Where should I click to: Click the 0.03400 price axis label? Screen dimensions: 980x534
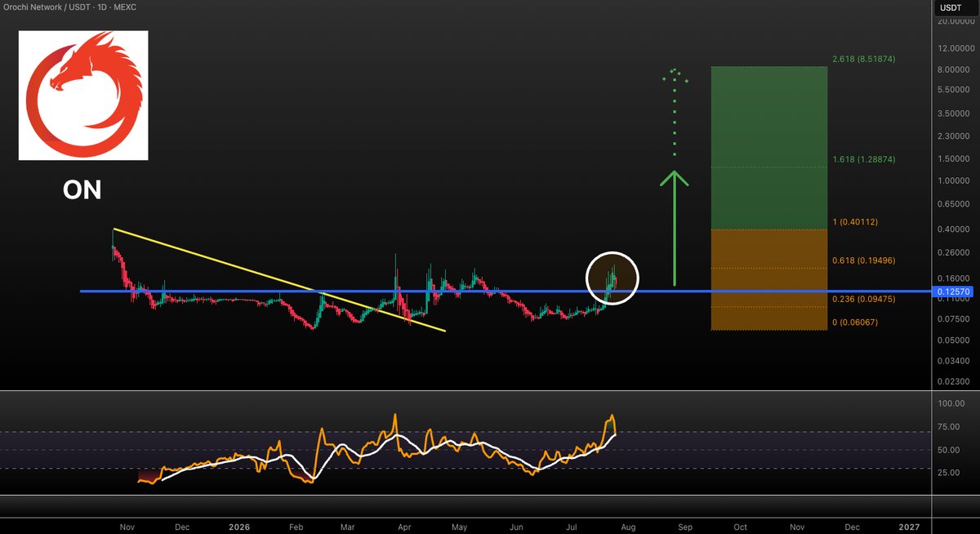pyautogui.click(x=953, y=360)
